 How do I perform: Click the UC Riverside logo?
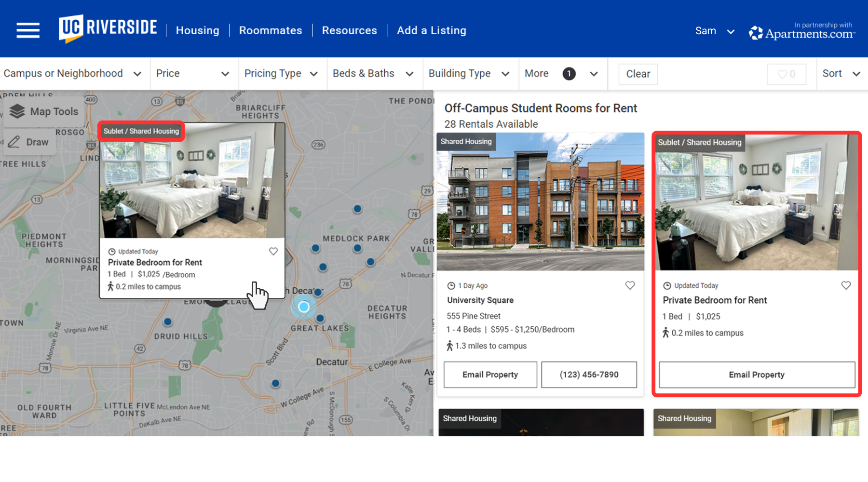(108, 28)
